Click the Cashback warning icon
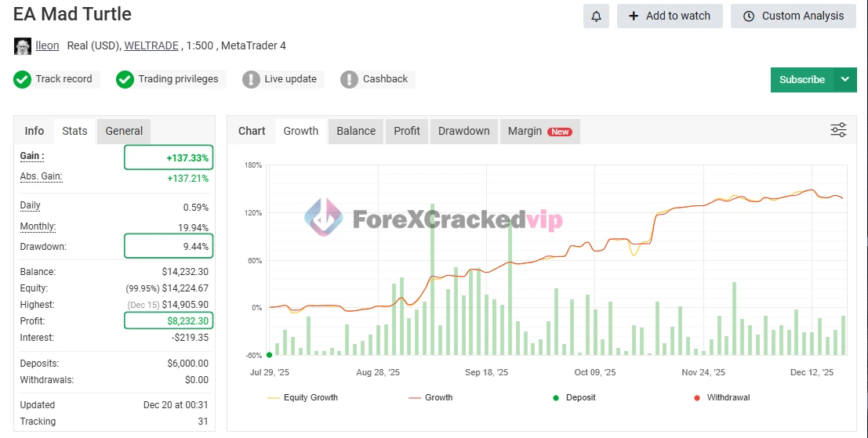The width and height of the screenshot is (868, 438). click(349, 79)
